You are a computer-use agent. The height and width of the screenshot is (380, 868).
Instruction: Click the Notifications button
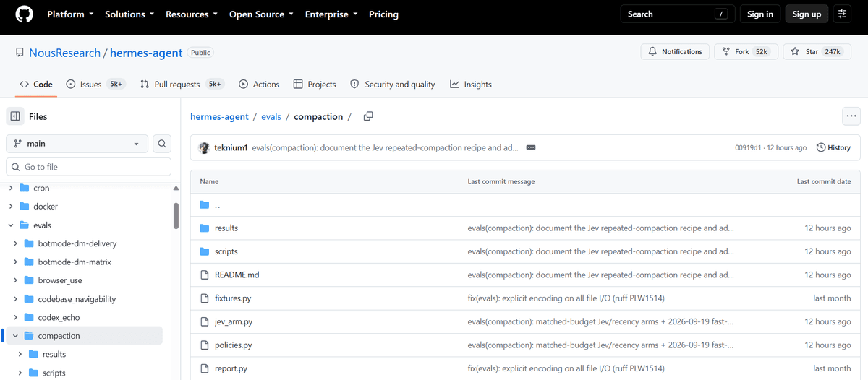pos(675,52)
